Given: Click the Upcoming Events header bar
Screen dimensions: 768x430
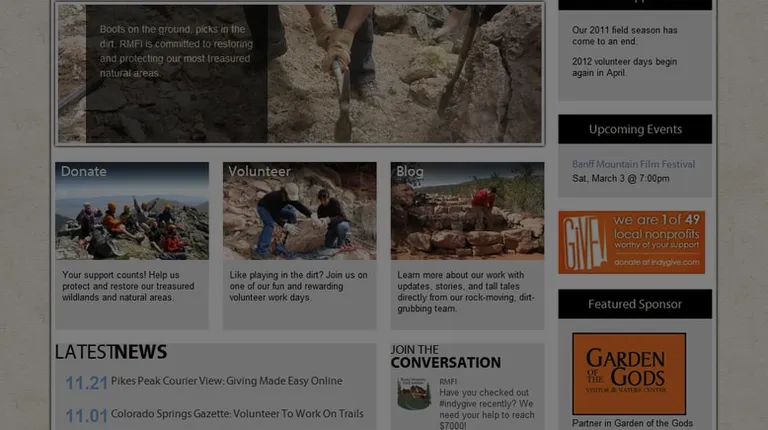Looking at the screenshot, I should point(635,129).
